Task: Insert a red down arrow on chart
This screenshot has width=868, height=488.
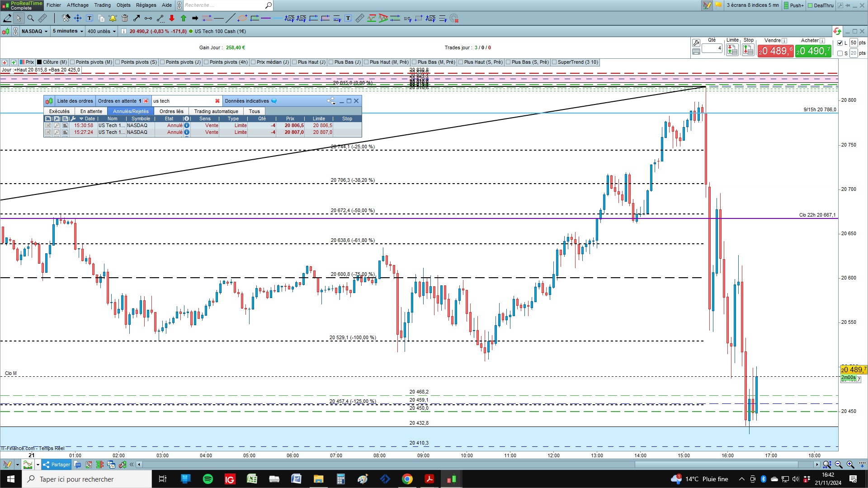Action: pyautogui.click(x=172, y=18)
